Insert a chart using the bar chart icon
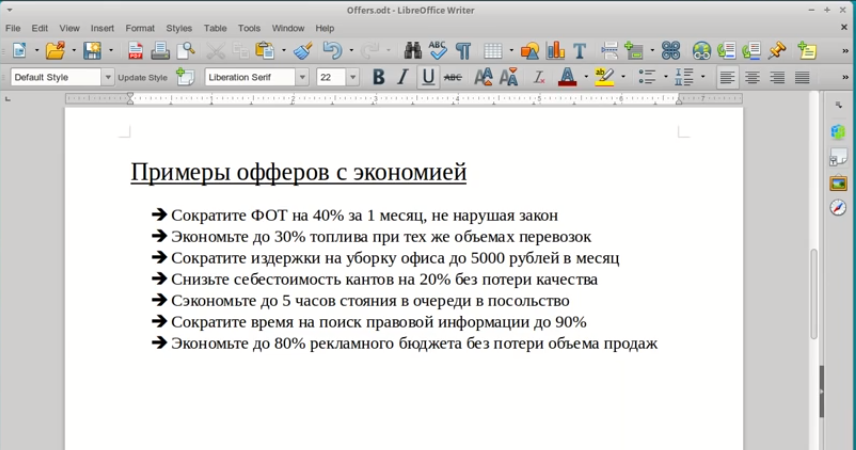The image size is (856, 450). [x=555, y=51]
